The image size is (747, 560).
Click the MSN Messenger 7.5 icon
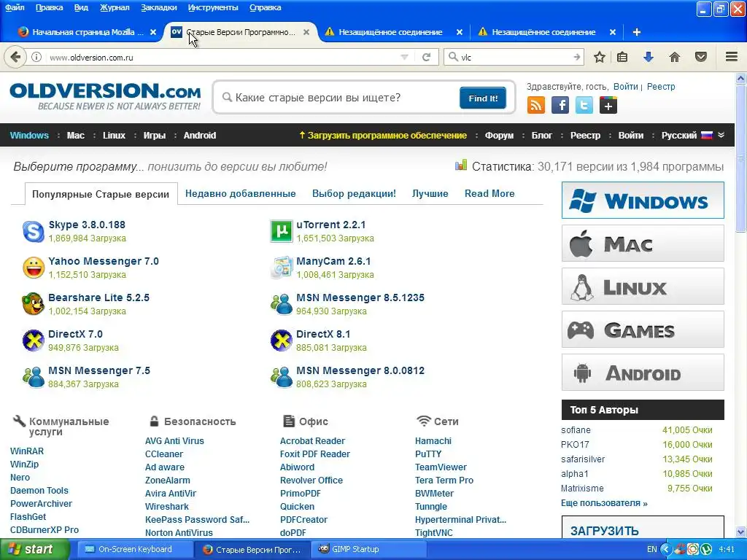click(34, 377)
